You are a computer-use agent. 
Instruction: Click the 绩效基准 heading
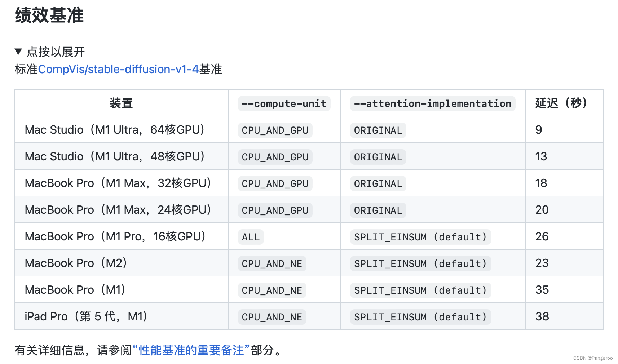(x=49, y=15)
